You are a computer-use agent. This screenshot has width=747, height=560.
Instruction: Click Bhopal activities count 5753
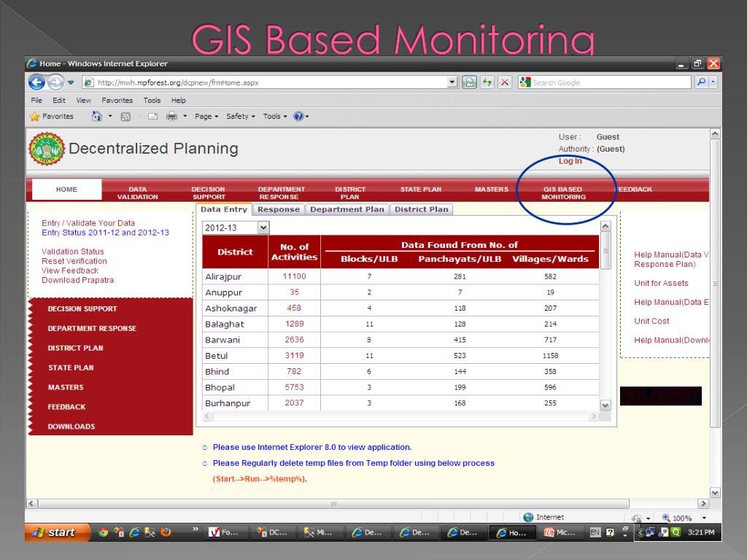click(295, 387)
